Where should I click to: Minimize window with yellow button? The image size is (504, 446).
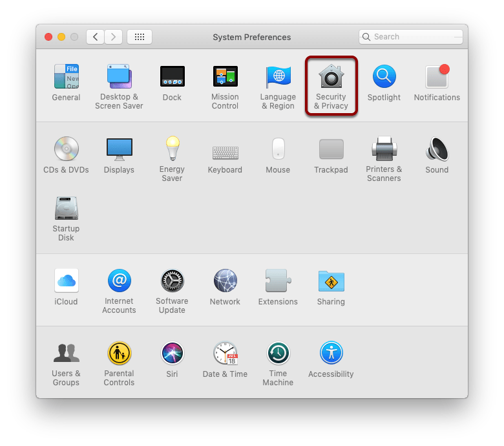(61, 37)
